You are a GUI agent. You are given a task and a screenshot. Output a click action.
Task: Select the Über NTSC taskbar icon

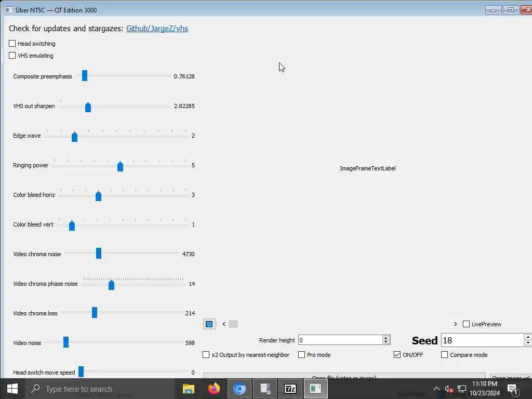pos(315,389)
